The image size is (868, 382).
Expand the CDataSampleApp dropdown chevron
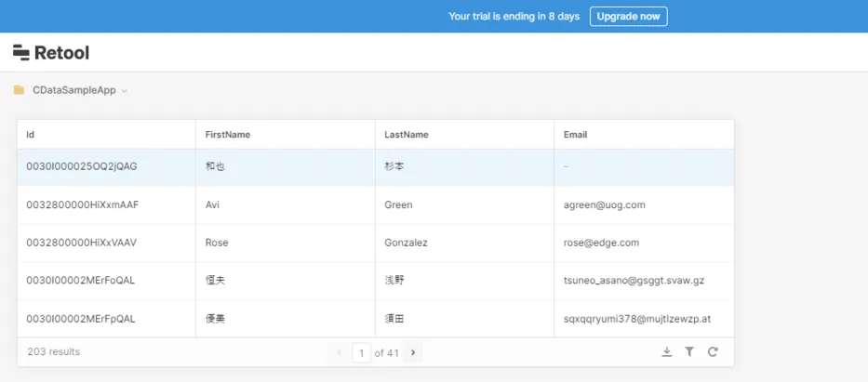[125, 91]
